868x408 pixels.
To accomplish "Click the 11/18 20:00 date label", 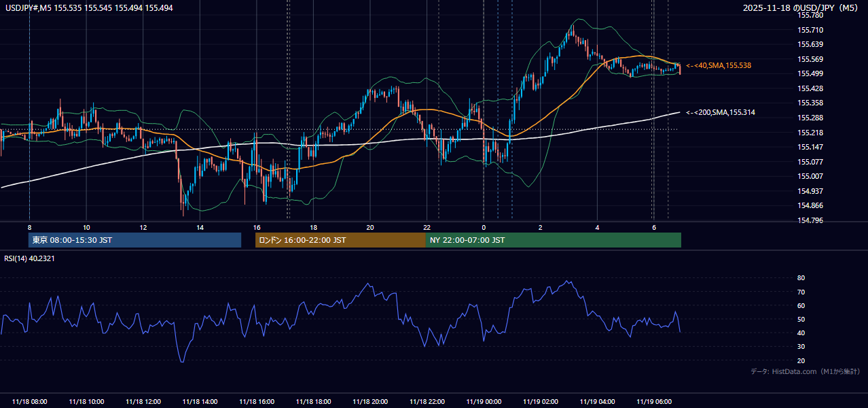I will [x=369, y=402].
